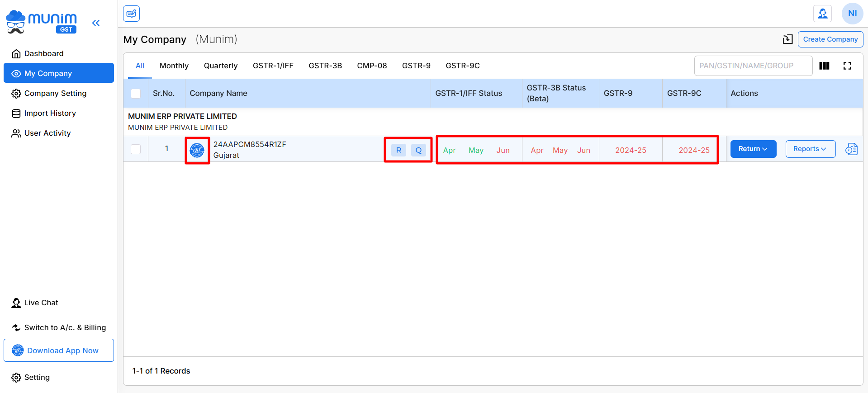Screen dimensions: 868x393
Task: Click the Company Setting gear icon
Action: (x=16, y=94)
